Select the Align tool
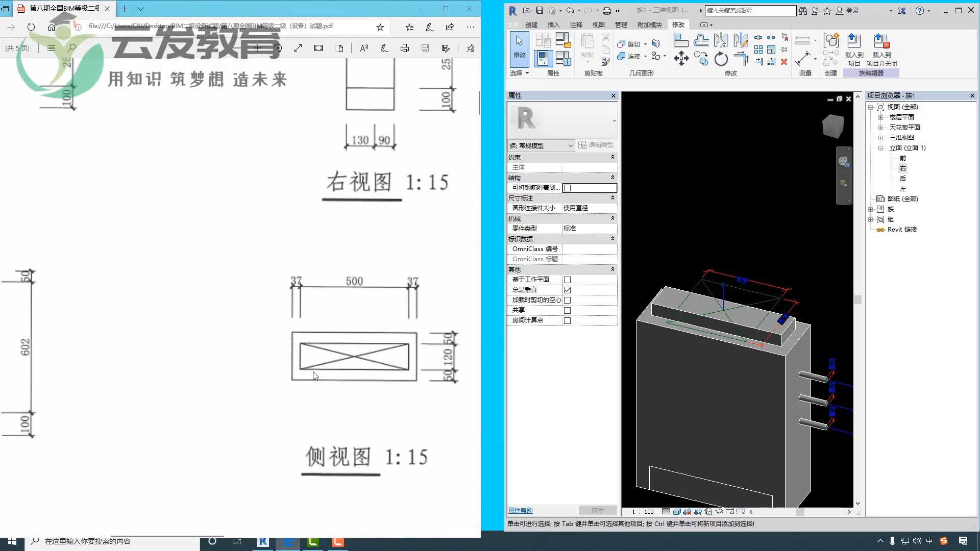980x551 pixels. pos(681,39)
